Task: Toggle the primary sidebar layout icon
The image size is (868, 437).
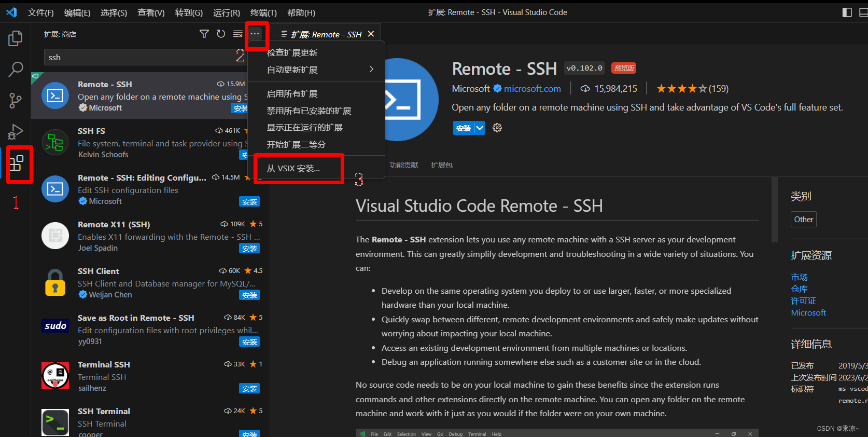Action: coord(847,12)
